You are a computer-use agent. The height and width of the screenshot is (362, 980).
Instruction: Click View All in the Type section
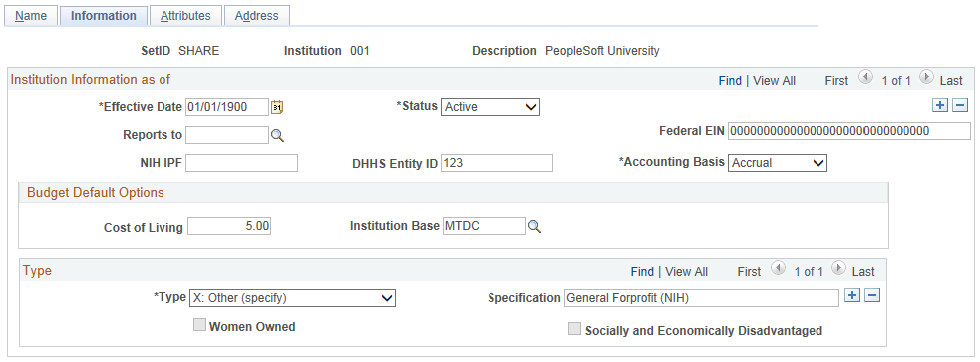point(686,271)
